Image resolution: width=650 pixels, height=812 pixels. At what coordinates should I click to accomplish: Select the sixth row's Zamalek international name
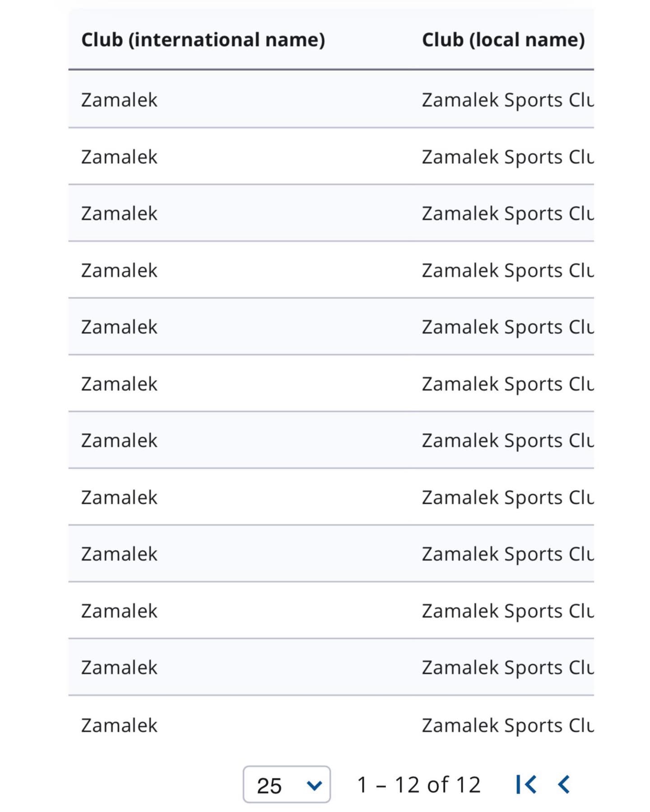pyautogui.click(x=120, y=384)
